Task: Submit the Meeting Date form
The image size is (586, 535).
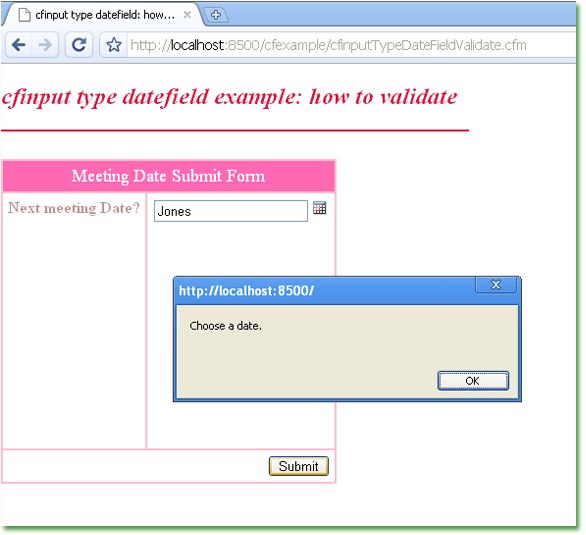Action: (x=299, y=466)
